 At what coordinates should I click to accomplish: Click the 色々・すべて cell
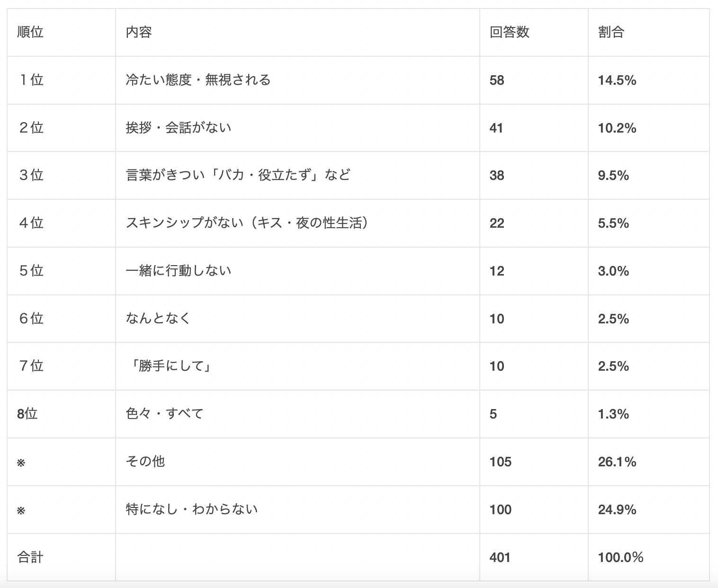[x=165, y=414]
